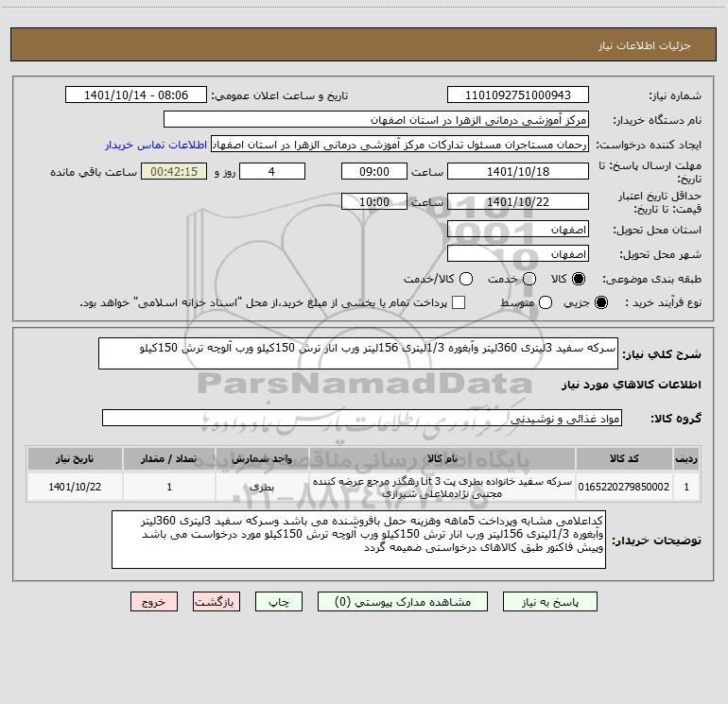728x704 pixels.
Task: Click the ردیف column header
Action: click(x=686, y=458)
